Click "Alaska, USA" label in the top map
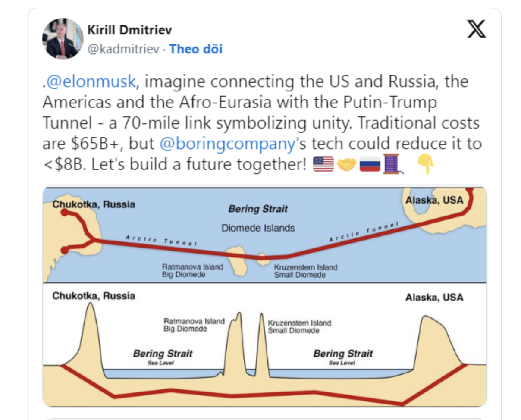The image size is (521, 420). coord(434,200)
